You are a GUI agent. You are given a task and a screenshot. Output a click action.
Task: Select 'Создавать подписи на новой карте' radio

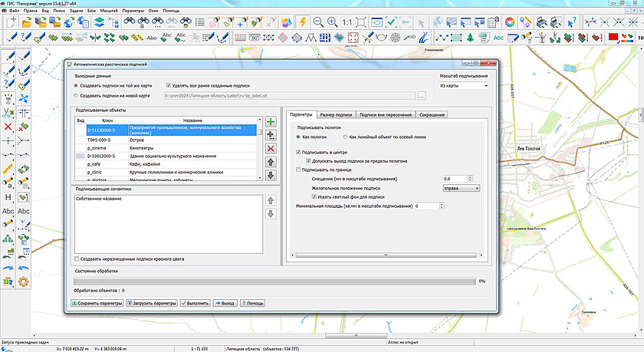coord(75,95)
